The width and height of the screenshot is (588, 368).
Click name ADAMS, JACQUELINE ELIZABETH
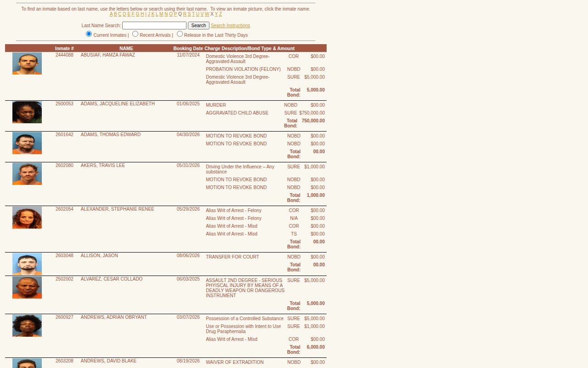click(x=118, y=104)
